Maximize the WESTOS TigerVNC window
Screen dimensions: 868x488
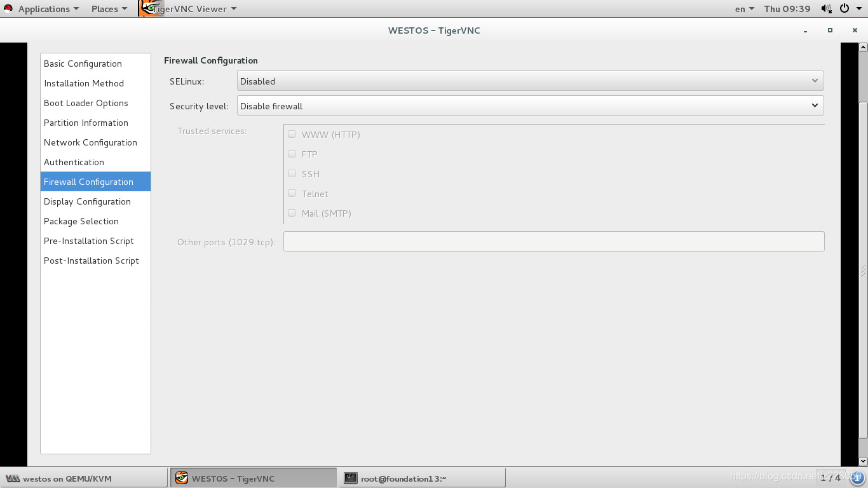tap(830, 30)
